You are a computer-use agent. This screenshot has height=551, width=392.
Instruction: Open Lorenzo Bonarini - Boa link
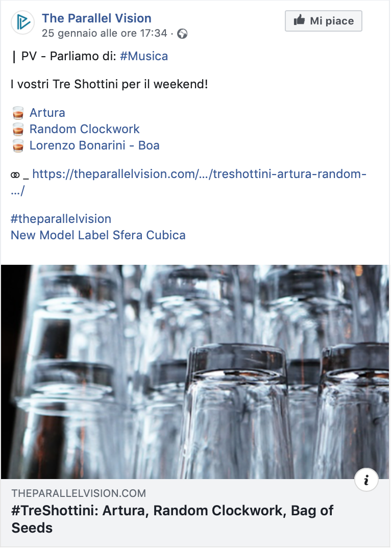coord(94,145)
